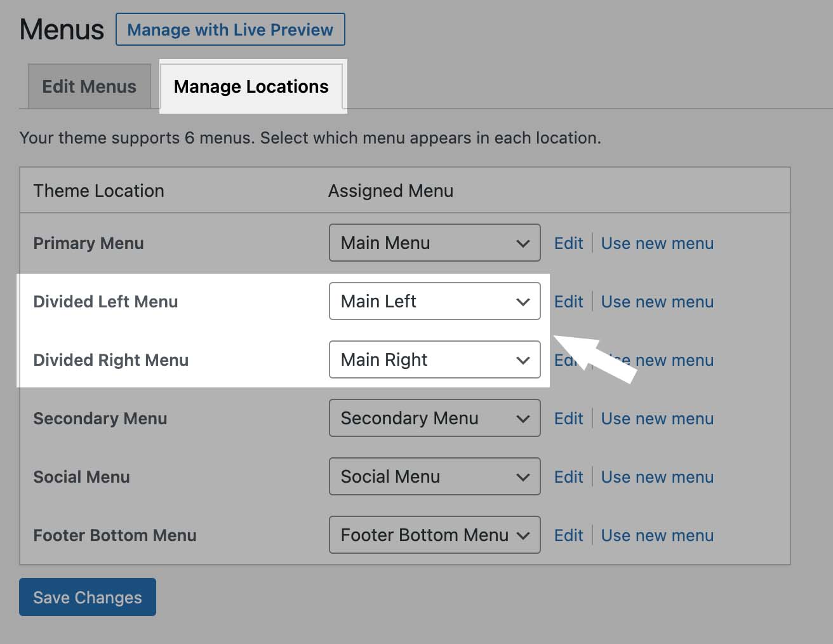Edit the Social Menu
Image resolution: width=833 pixels, height=644 pixels.
pos(568,476)
